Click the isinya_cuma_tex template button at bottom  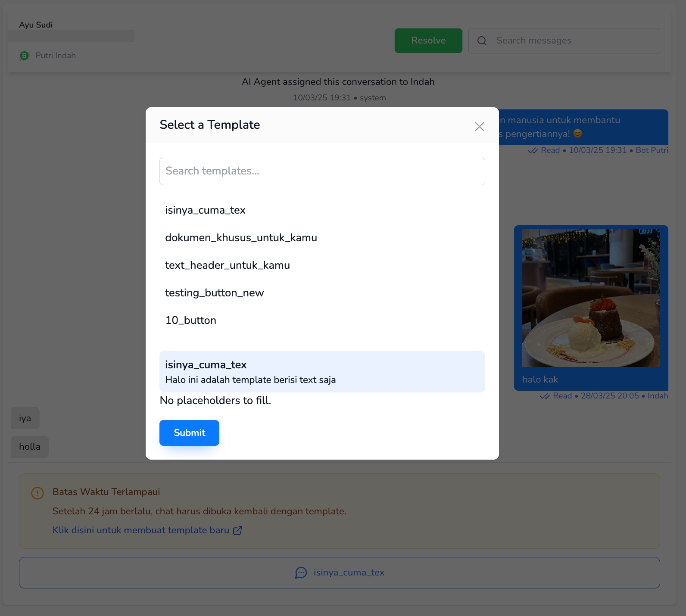[339, 572]
